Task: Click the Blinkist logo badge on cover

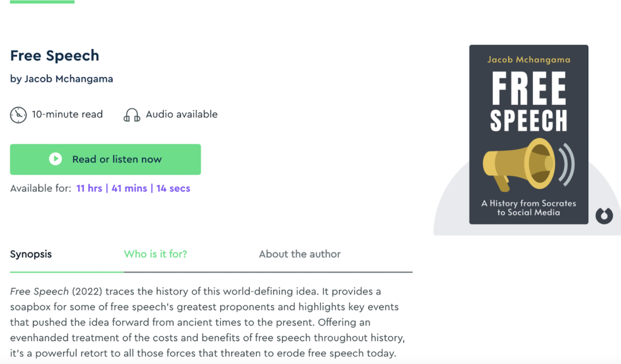Action: click(x=604, y=216)
